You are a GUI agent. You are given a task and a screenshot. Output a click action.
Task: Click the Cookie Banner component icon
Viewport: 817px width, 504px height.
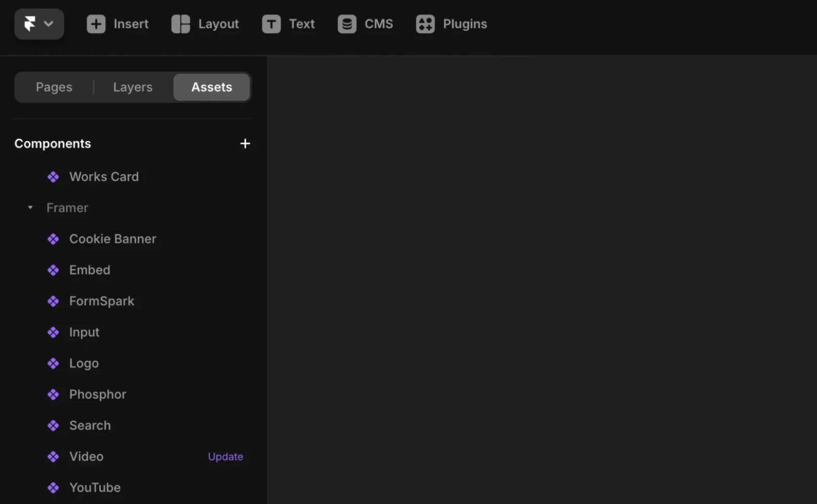(53, 239)
